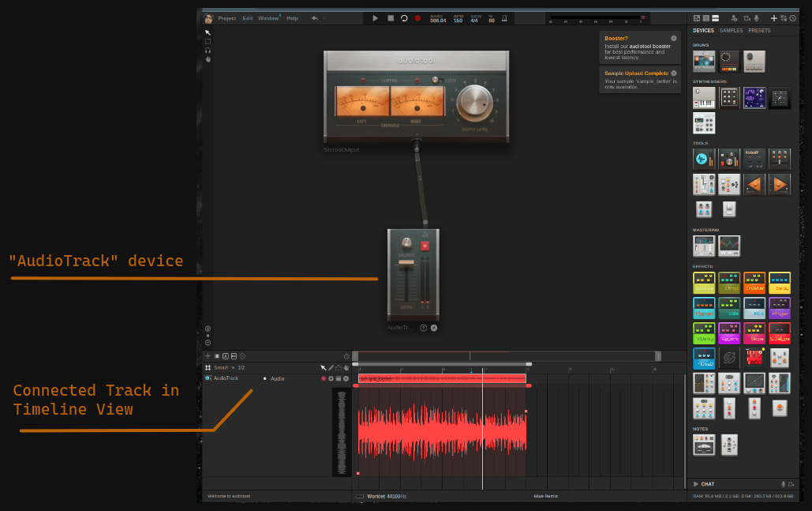Dismiss the Sample Upload Complete notification
The image size is (812, 511).
pyautogui.click(x=674, y=73)
